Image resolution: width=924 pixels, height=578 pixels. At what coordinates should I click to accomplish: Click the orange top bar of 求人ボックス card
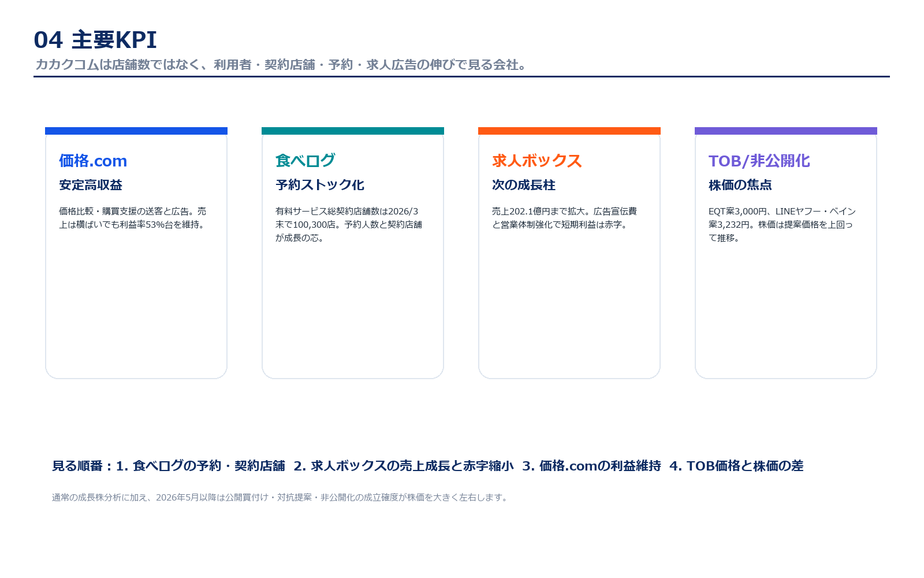point(569,131)
